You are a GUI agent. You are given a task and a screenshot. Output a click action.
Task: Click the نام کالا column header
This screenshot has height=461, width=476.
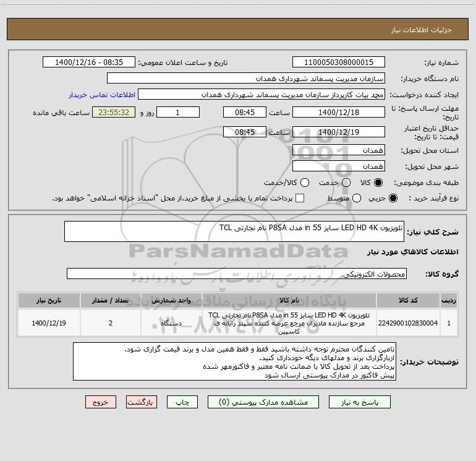289,300
